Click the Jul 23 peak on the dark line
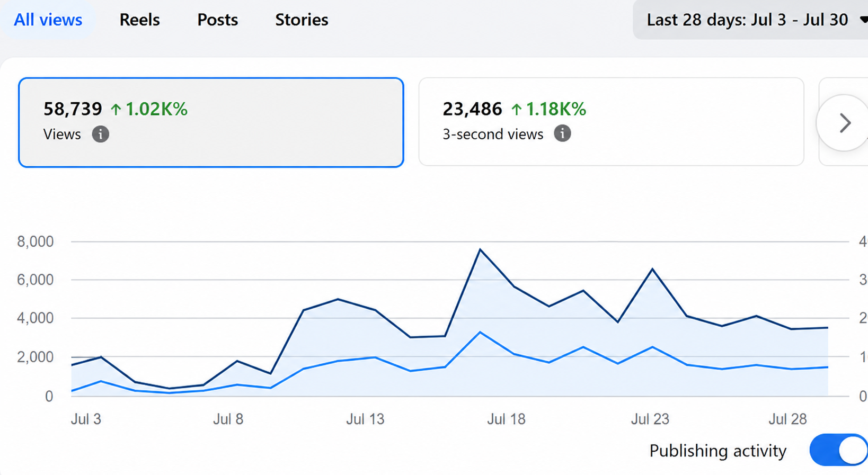This screenshot has width=868, height=475. pos(652,269)
